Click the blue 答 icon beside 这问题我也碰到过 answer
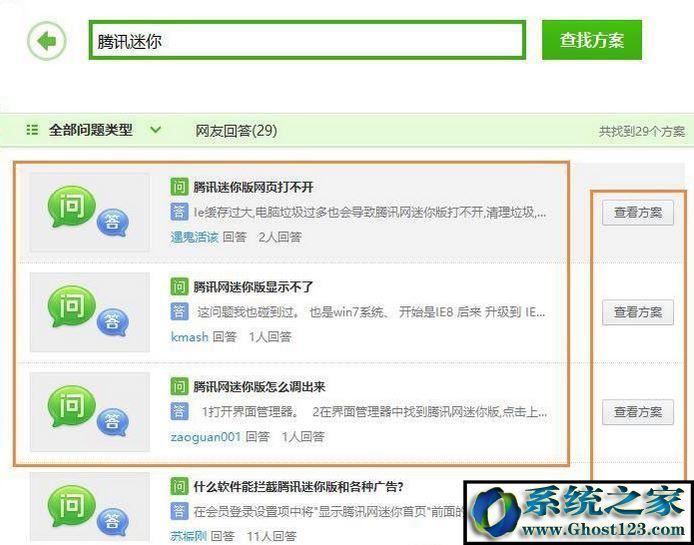694x545 pixels. pos(179,312)
